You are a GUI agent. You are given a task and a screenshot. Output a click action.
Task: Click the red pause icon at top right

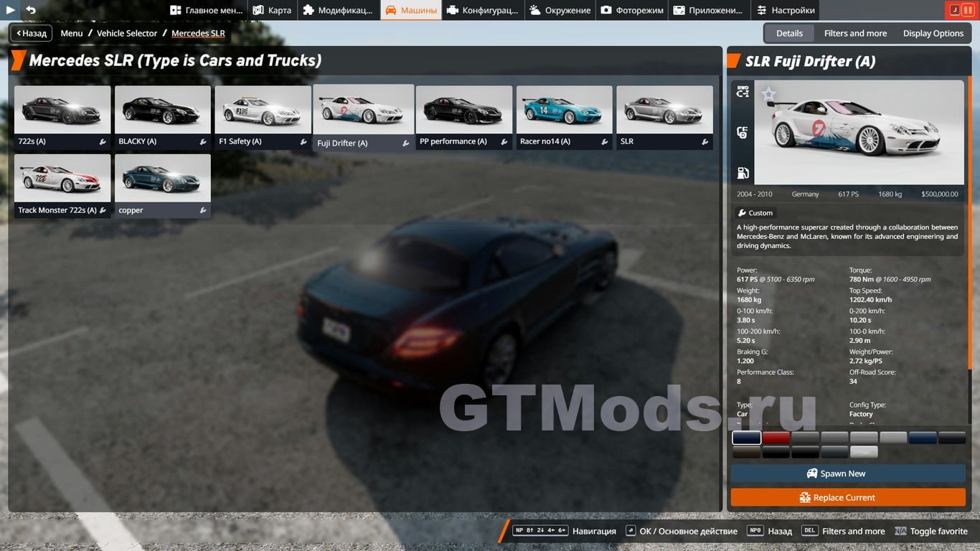(x=968, y=10)
